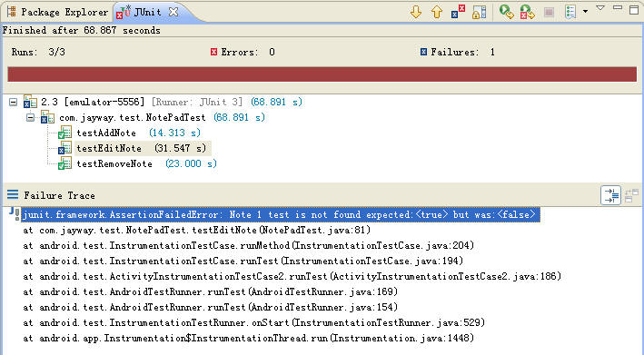Image resolution: width=644 pixels, height=355 pixels.
Task: Click the AndroidTestRunner.java:154 trace line
Action: (x=211, y=307)
